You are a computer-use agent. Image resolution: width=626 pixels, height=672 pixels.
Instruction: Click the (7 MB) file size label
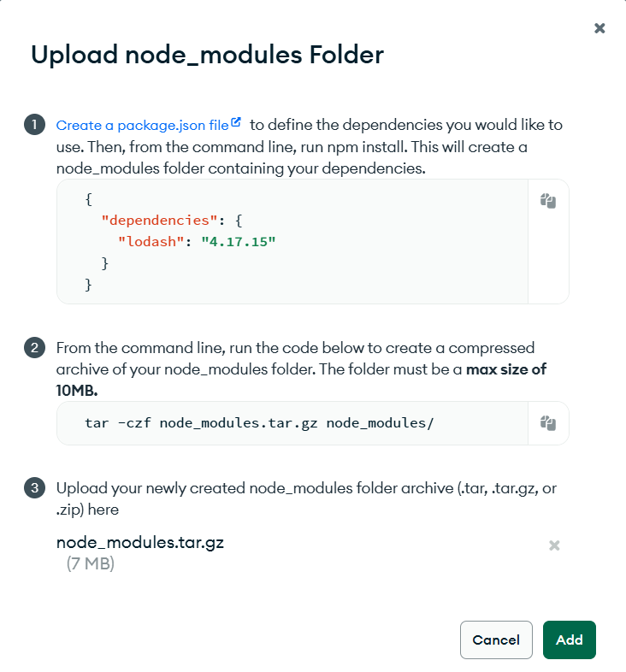[x=91, y=564]
